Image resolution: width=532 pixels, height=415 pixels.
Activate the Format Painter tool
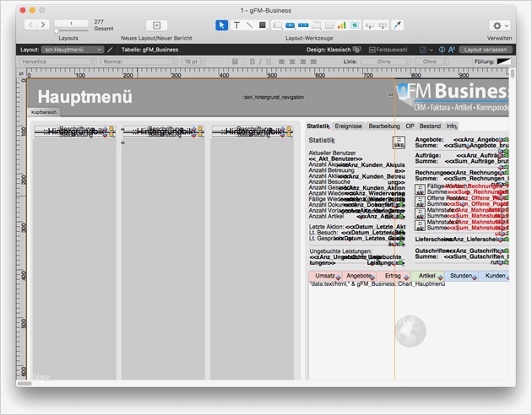397,25
